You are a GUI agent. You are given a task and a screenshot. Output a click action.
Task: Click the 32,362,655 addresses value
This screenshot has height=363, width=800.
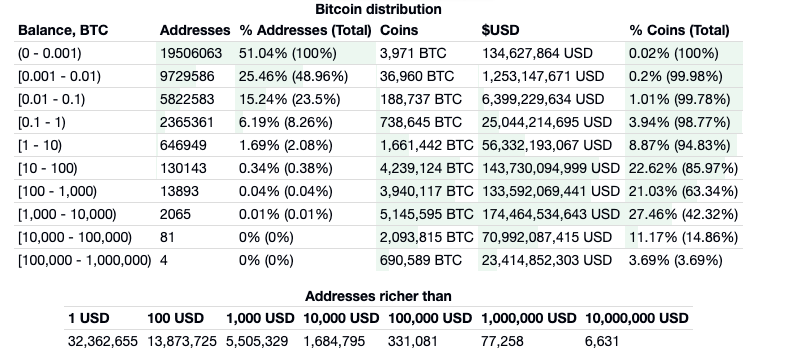click(103, 341)
